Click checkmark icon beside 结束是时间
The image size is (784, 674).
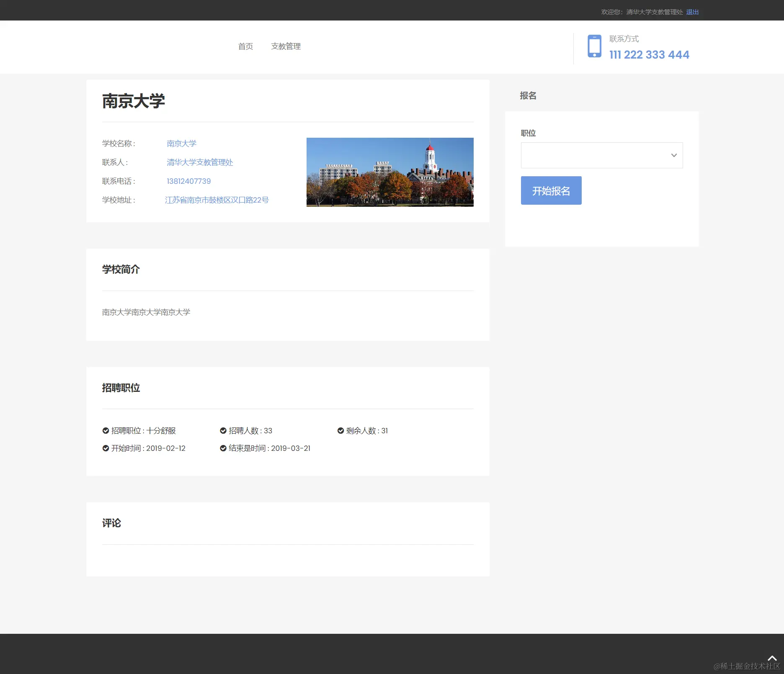pyautogui.click(x=223, y=448)
